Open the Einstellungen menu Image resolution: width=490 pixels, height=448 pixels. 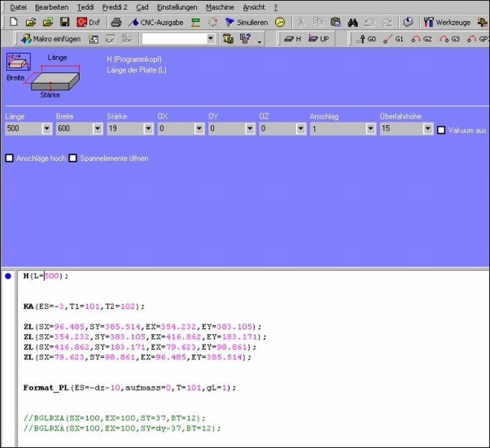pos(177,7)
